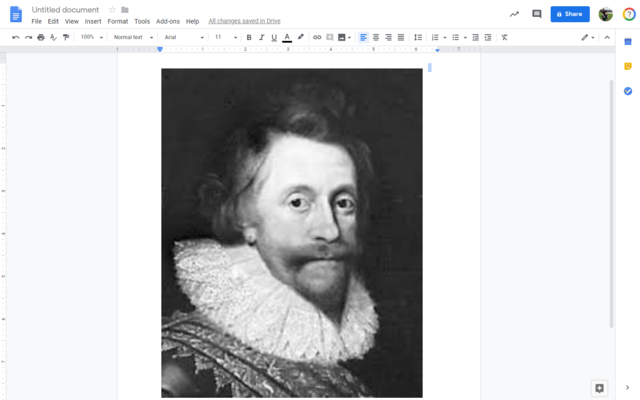Click the Decrease indent icon
640x400 pixels.
click(476, 37)
